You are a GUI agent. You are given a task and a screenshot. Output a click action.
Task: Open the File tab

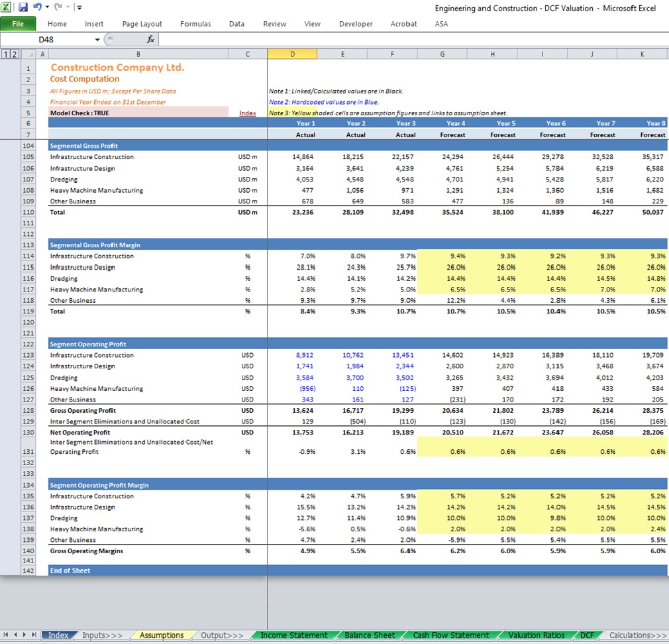pyautogui.click(x=18, y=24)
